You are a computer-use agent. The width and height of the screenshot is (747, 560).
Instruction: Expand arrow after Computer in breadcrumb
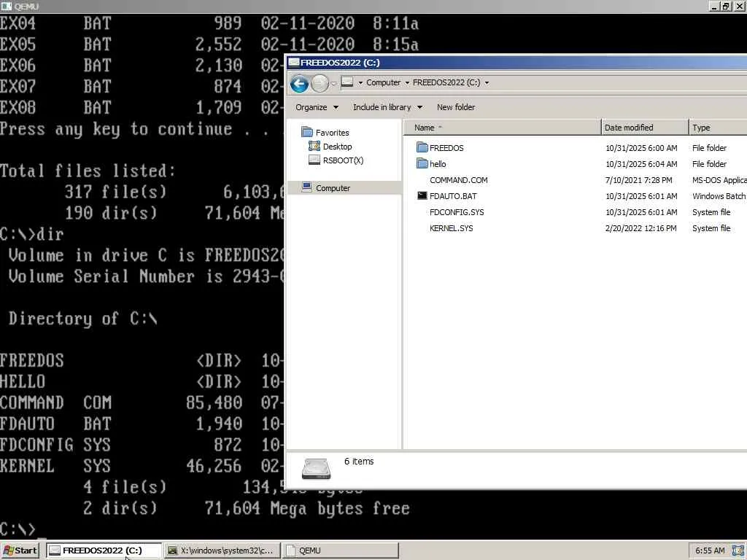click(x=407, y=83)
